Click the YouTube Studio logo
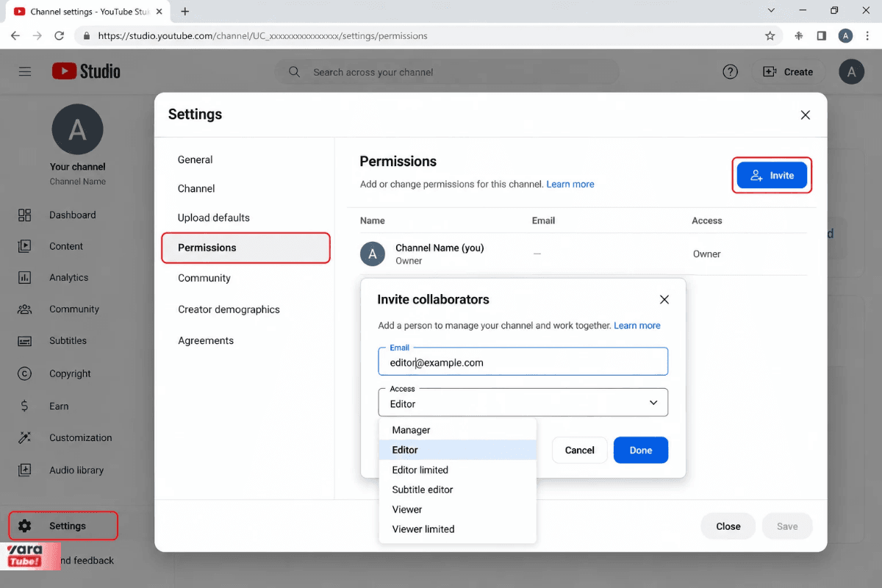This screenshot has height=588, width=882. (86, 71)
